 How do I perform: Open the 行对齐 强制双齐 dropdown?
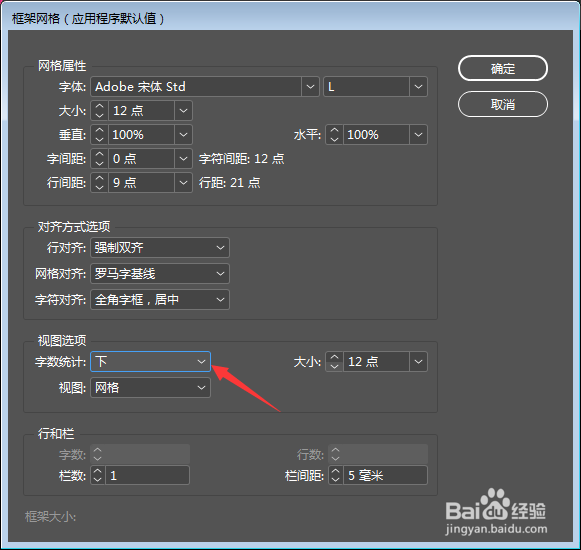(x=160, y=248)
